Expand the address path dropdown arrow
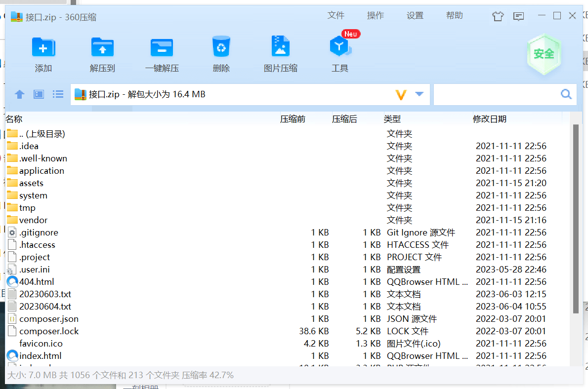Viewport: 588px width, 389px height. [x=420, y=94]
